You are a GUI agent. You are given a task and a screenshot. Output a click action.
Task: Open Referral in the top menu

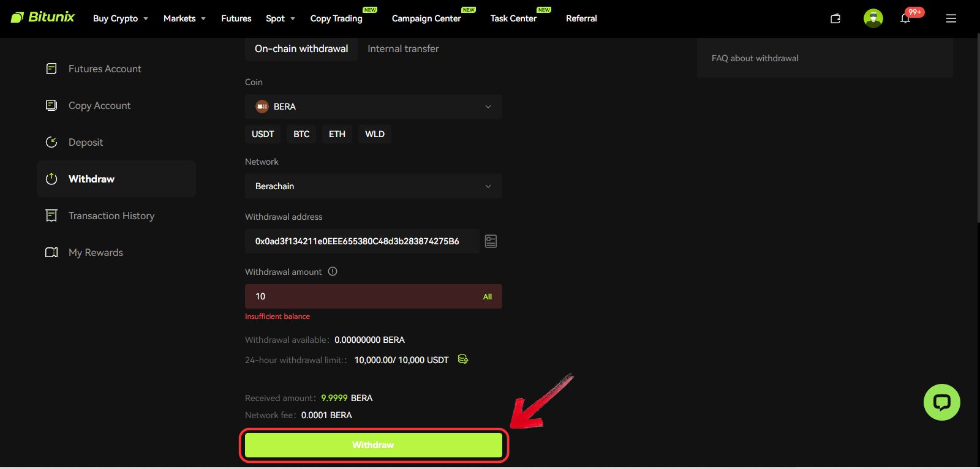coord(581,18)
